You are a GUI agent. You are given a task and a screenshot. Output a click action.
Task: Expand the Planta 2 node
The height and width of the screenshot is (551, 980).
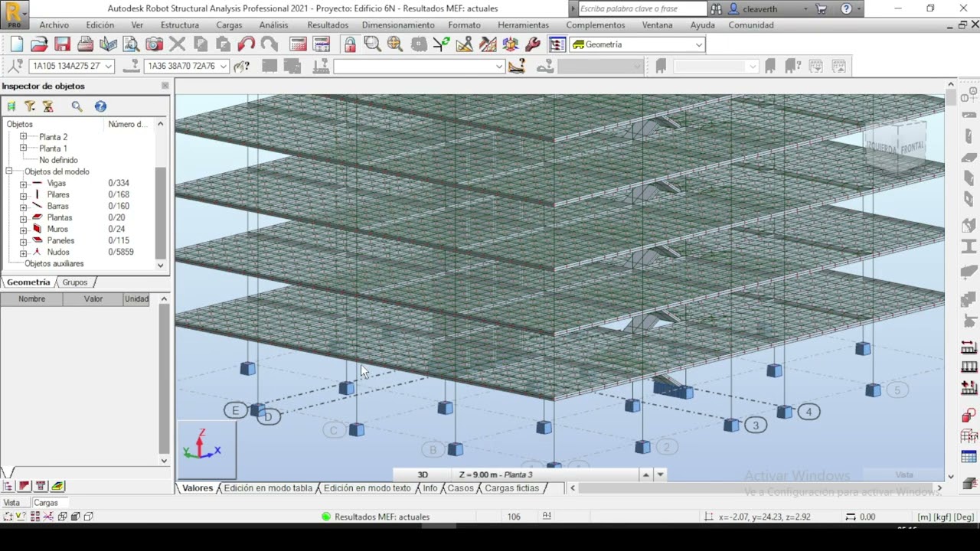[x=23, y=137]
